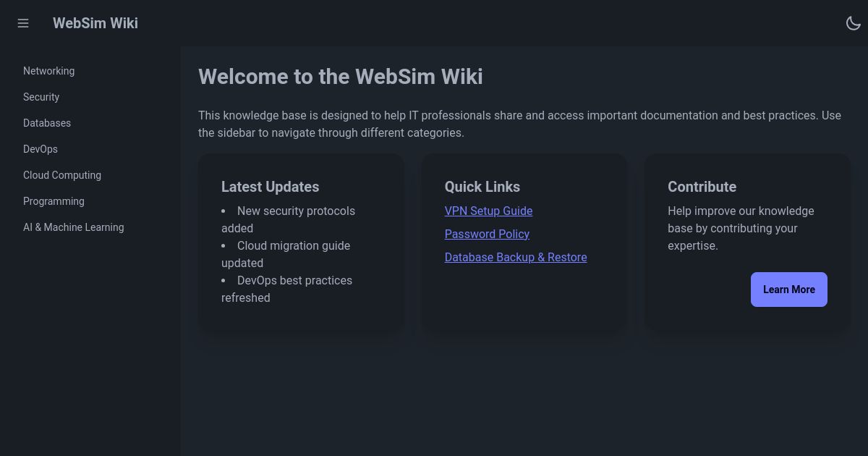Select the Networking category

coord(48,71)
